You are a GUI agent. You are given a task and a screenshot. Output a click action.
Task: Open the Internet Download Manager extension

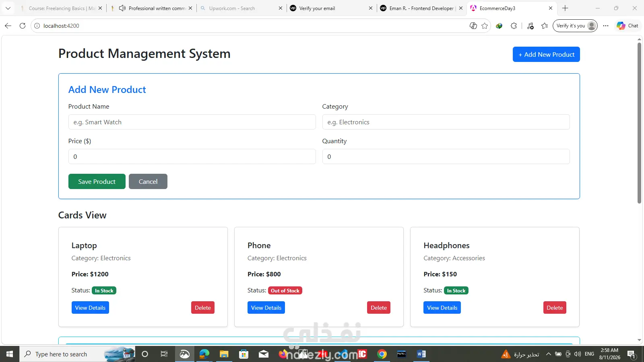click(x=499, y=26)
